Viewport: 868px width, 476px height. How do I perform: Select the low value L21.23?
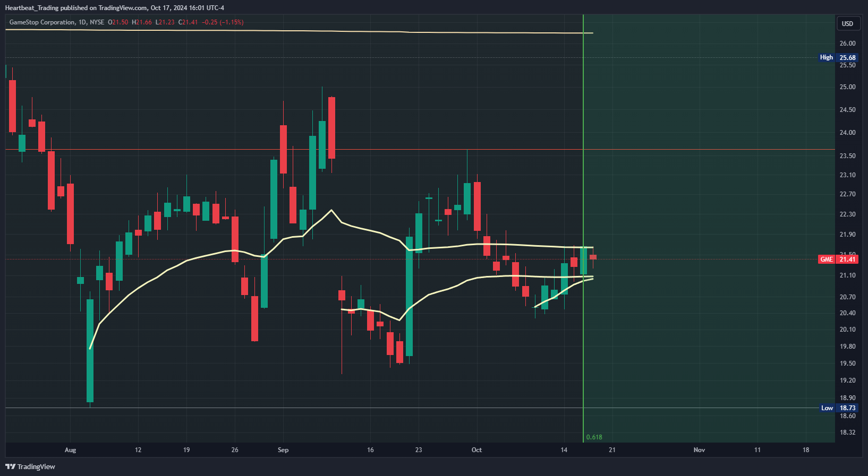[165, 22]
